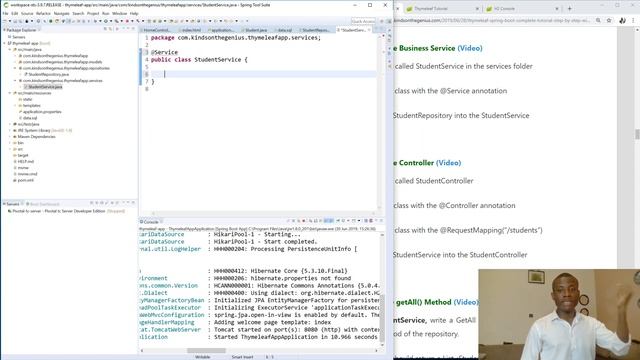Close the StudentService editor tab
The height and width of the screenshot is (360, 640).
(369, 30)
